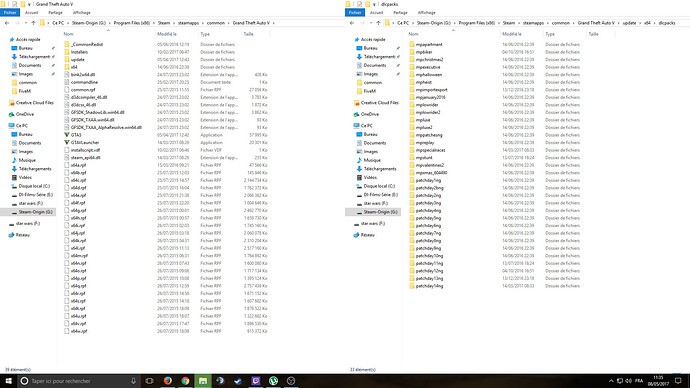Select the GTAVLauncher application file
Screen dimensions: 690x388
85,143
